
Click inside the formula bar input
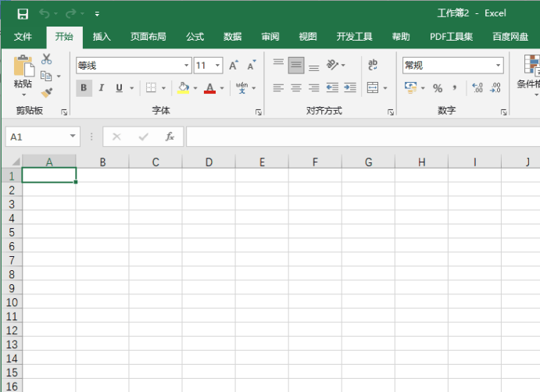pyautogui.click(x=363, y=137)
